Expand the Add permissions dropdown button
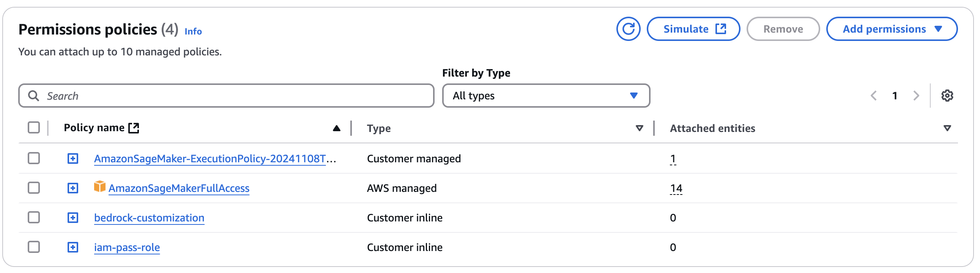 [891, 29]
